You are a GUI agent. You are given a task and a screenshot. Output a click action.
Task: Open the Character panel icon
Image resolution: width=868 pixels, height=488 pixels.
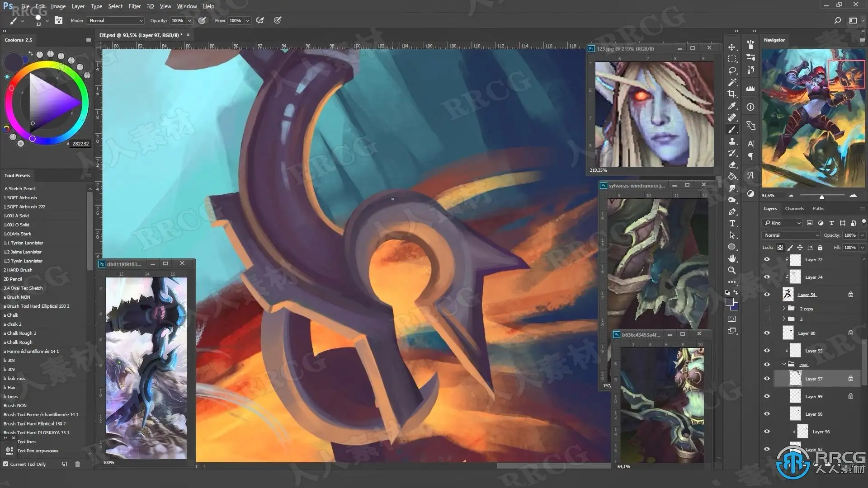[x=750, y=144]
